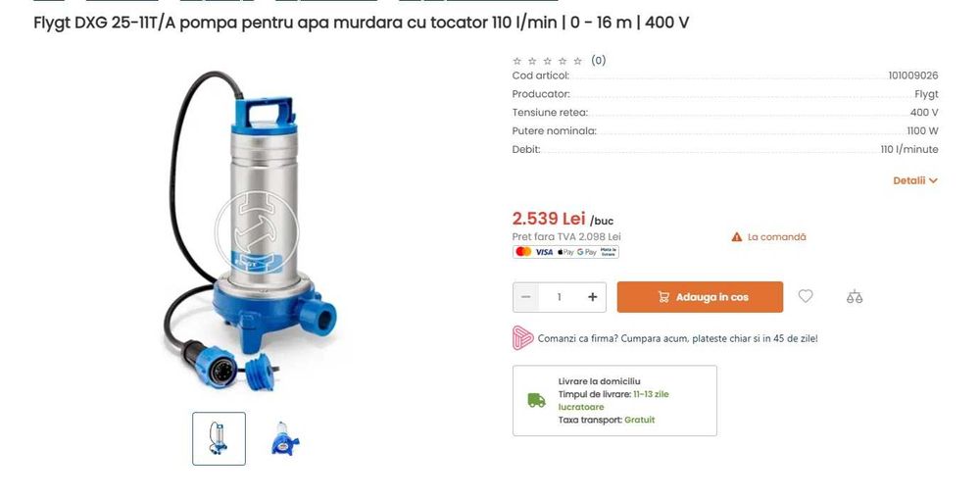The image size is (980, 501).
Task: Click the Google Pay logo
Action: click(587, 251)
